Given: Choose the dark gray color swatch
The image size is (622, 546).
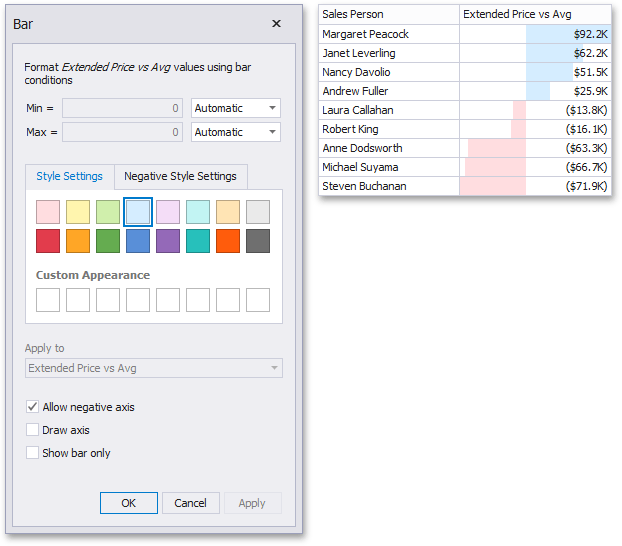Looking at the screenshot, I should coord(258,241).
